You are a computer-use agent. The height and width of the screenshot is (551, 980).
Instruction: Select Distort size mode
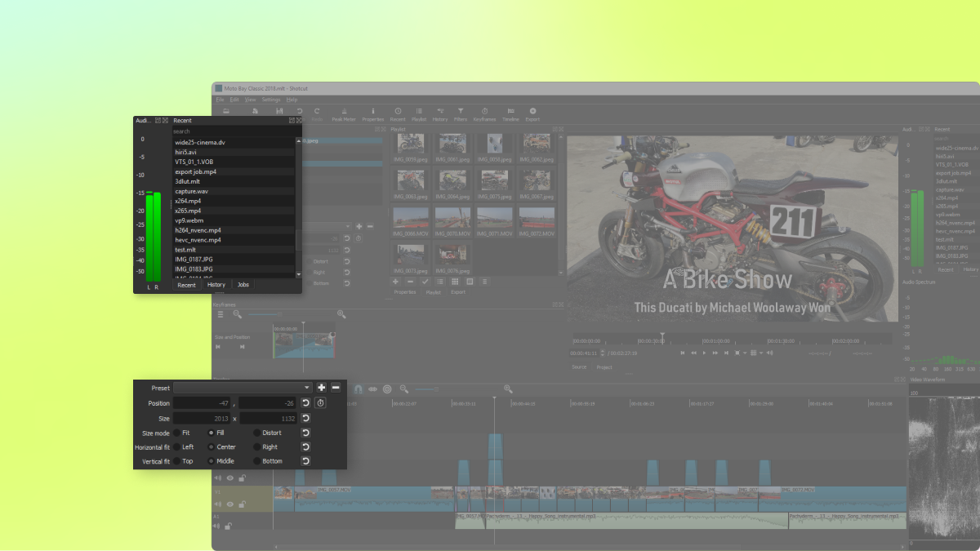click(268, 433)
